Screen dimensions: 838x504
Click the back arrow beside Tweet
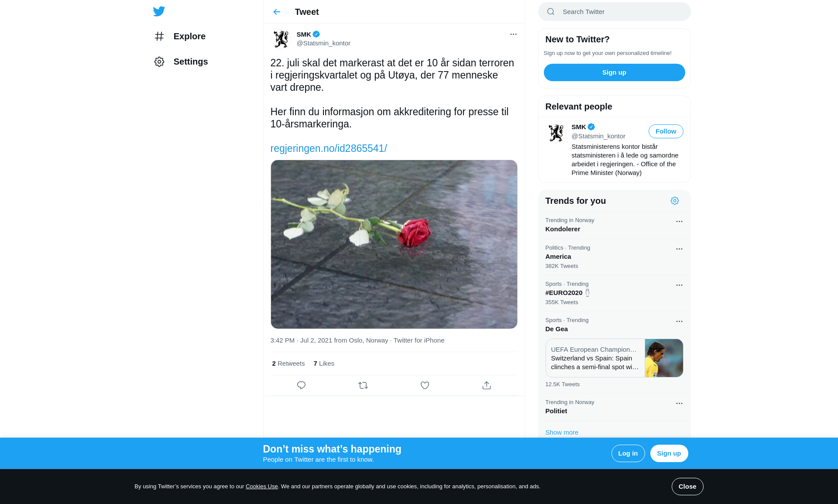[x=277, y=12]
